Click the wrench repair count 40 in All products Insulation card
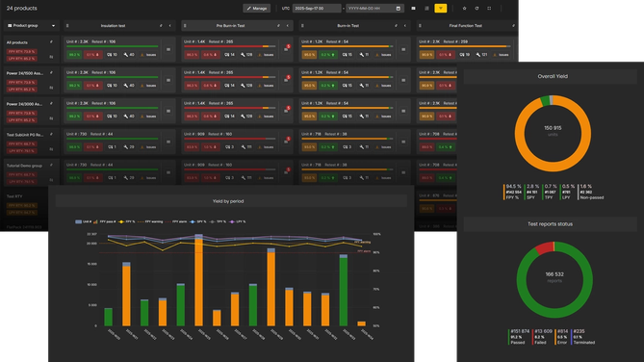Image resolution: width=644 pixels, height=362 pixels. [x=129, y=55]
